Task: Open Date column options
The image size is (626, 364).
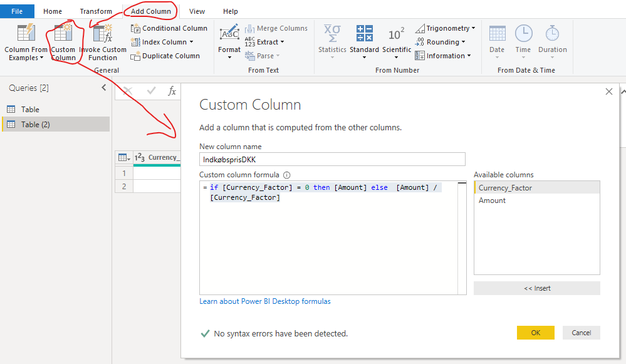Action: [497, 43]
